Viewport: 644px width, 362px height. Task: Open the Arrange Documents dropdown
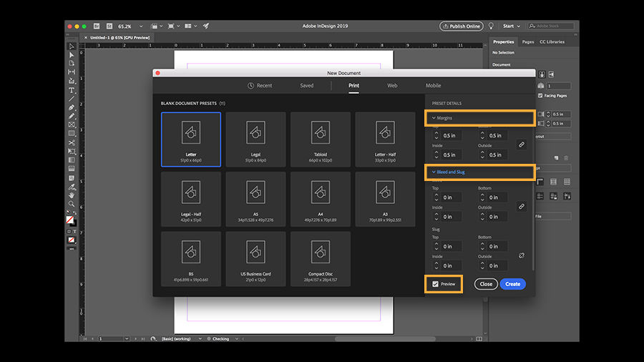[x=191, y=26]
